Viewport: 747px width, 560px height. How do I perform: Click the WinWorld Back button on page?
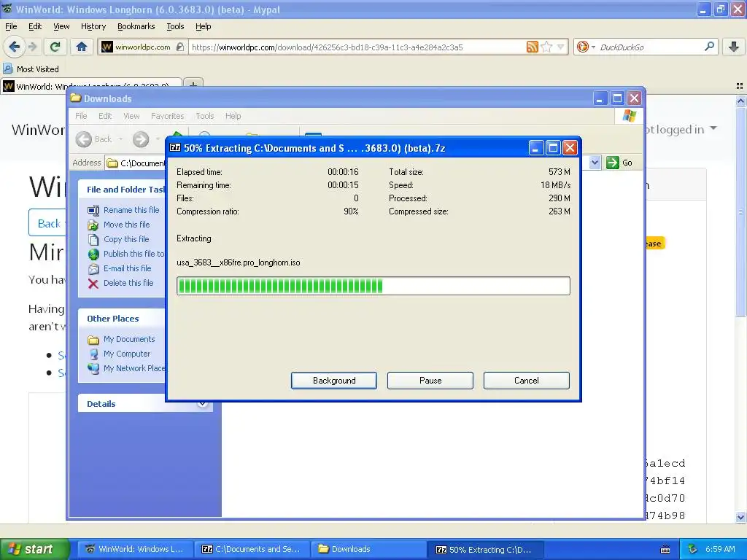[47, 223]
